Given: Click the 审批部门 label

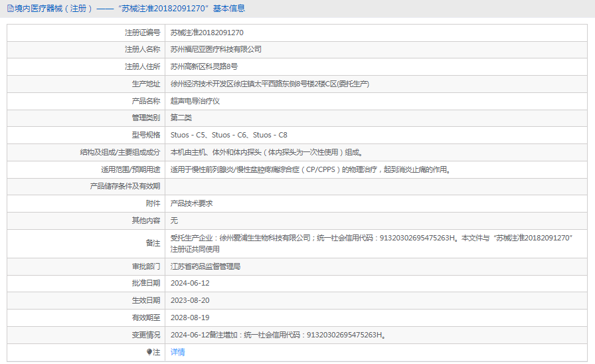Looking at the screenshot, I should coord(145,266).
